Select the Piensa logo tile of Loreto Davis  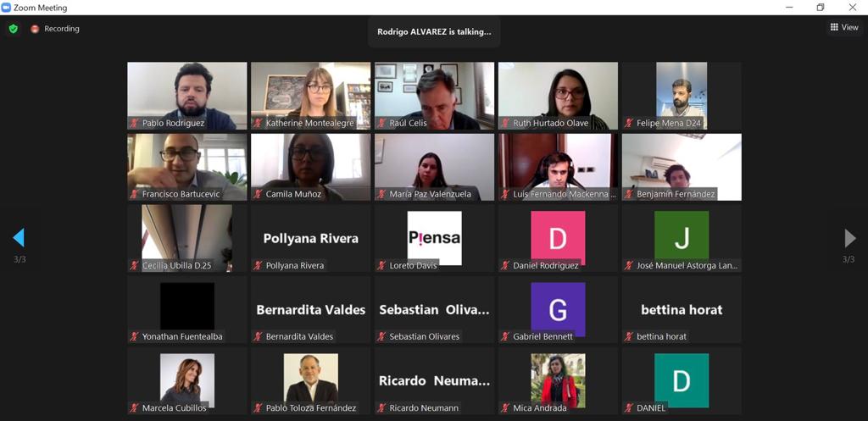tap(435, 238)
